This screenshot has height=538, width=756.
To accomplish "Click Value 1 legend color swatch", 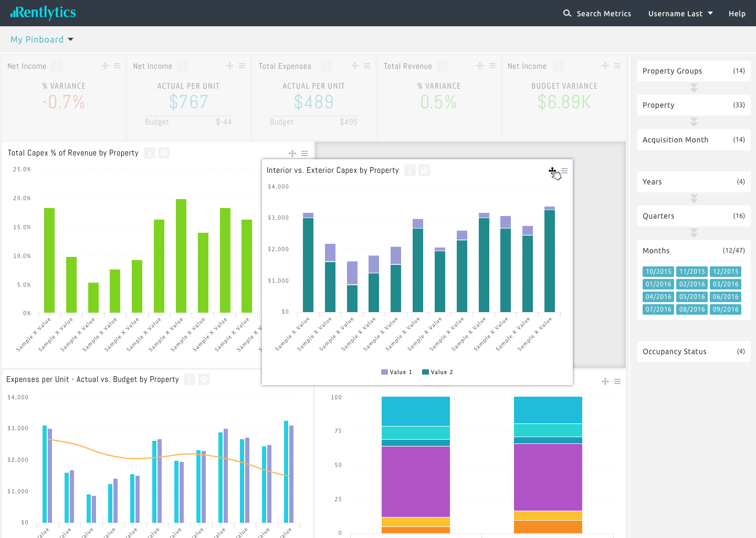I will 384,372.
